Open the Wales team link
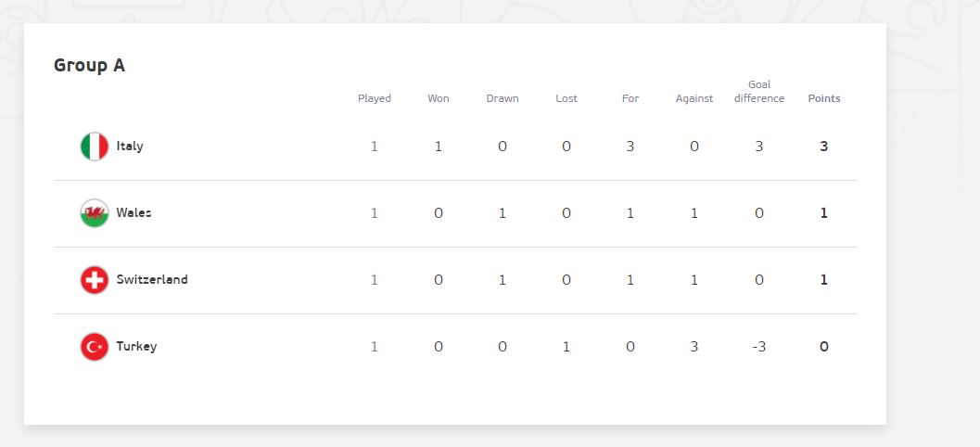This screenshot has width=980, height=447. click(134, 213)
